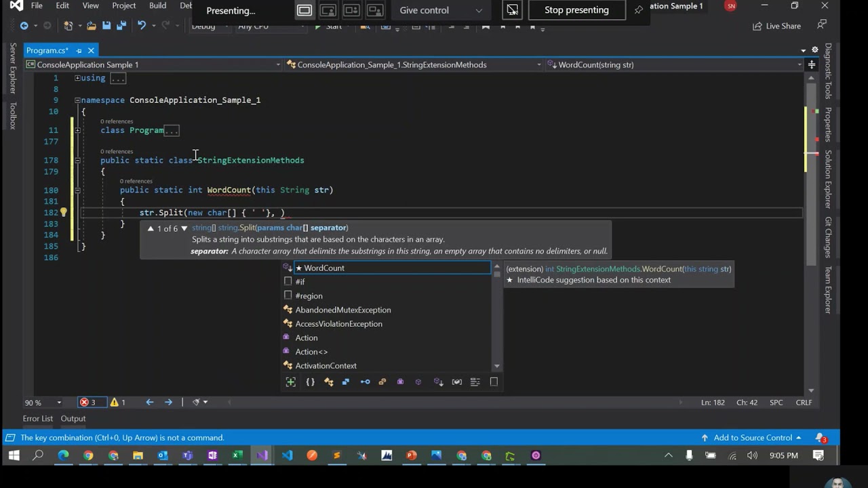Image resolution: width=868 pixels, height=488 pixels.
Task: Click the notifications bell in status bar
Action: click(821, 438)
